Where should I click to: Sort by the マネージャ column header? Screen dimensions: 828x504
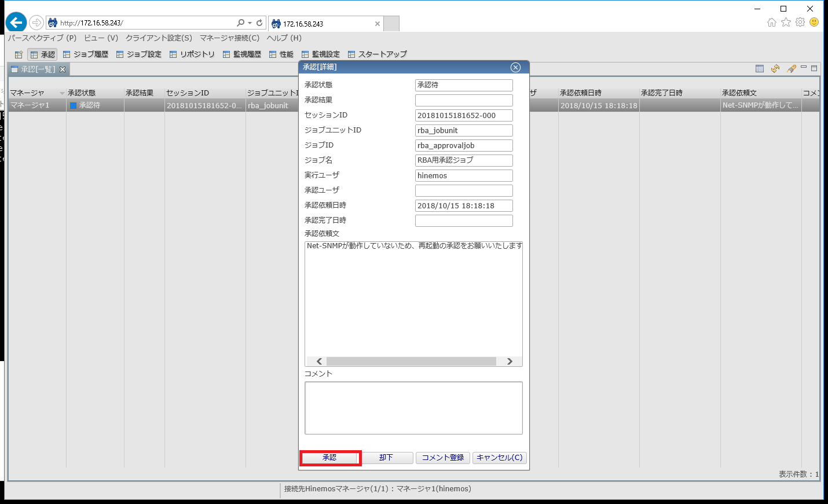coord(37,93)
